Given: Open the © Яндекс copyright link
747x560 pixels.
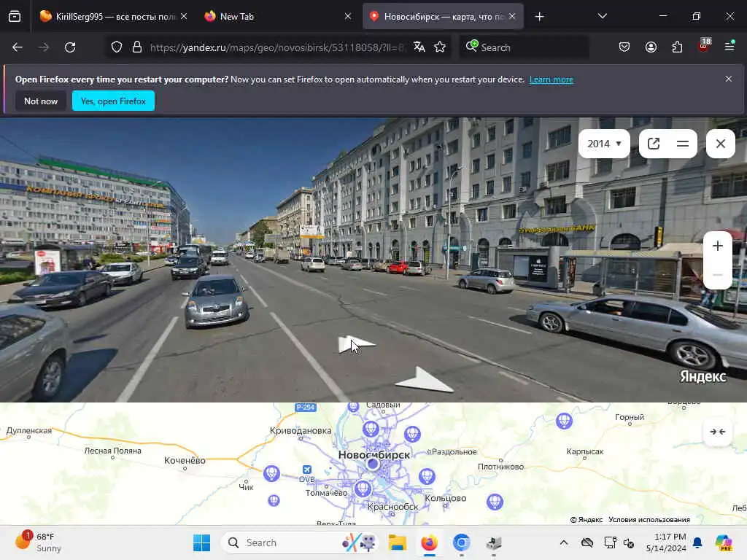Looking at the screenshot, I should pyautogui.click(x=587, y=519).
